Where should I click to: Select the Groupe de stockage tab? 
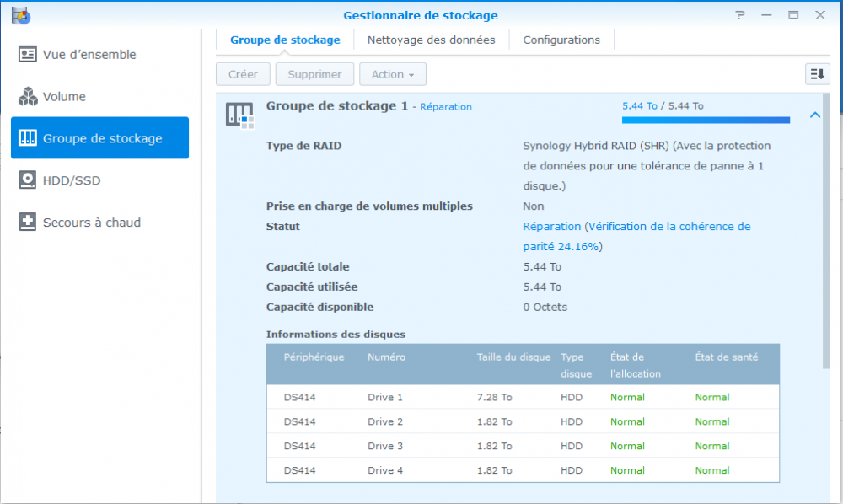point(285,40)
